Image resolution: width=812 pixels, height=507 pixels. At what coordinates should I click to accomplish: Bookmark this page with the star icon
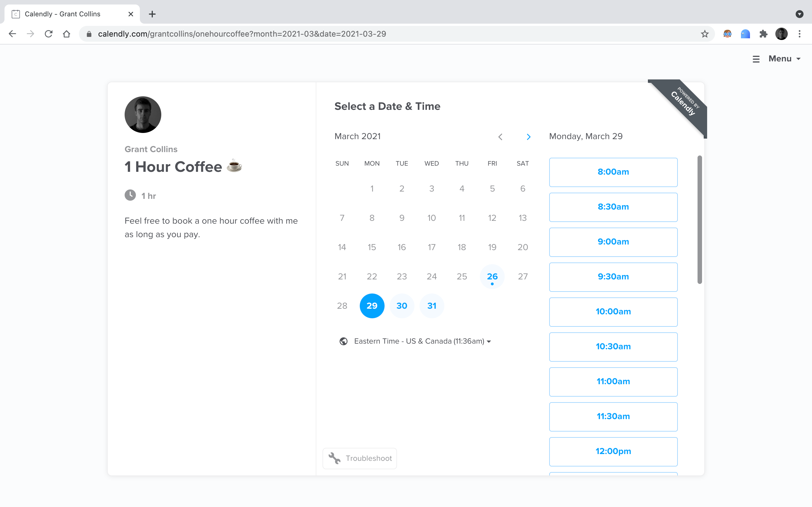click(x=705, y=34)
